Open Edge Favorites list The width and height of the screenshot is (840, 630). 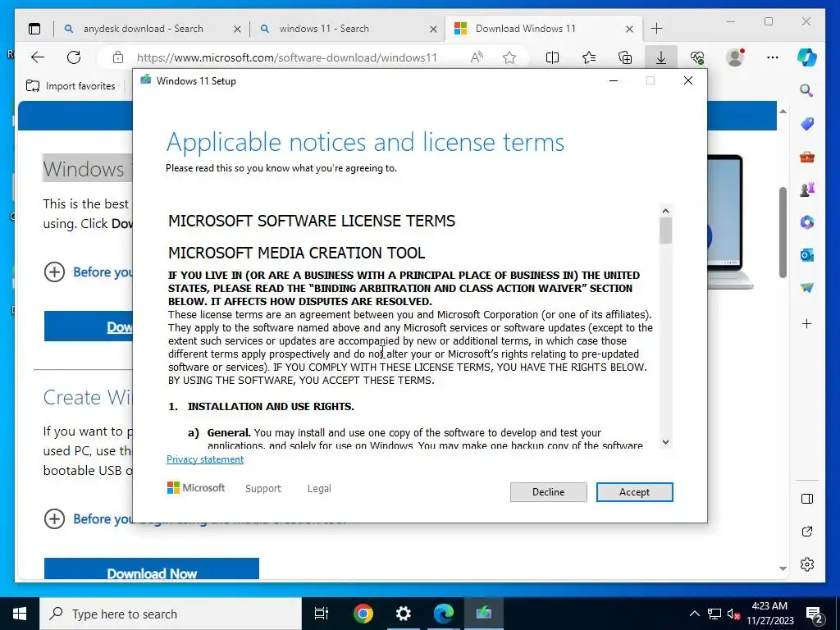[589, 57]
